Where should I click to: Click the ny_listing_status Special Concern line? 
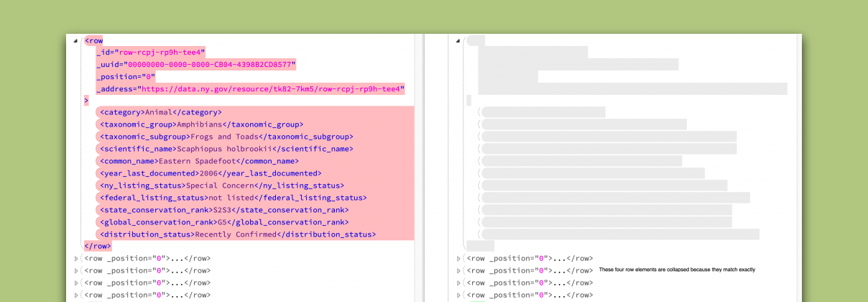tap(222, 186)
